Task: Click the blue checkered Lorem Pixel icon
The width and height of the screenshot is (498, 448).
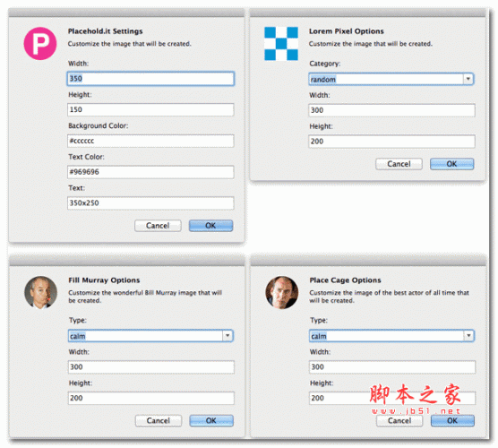Action: click(281, 44)
